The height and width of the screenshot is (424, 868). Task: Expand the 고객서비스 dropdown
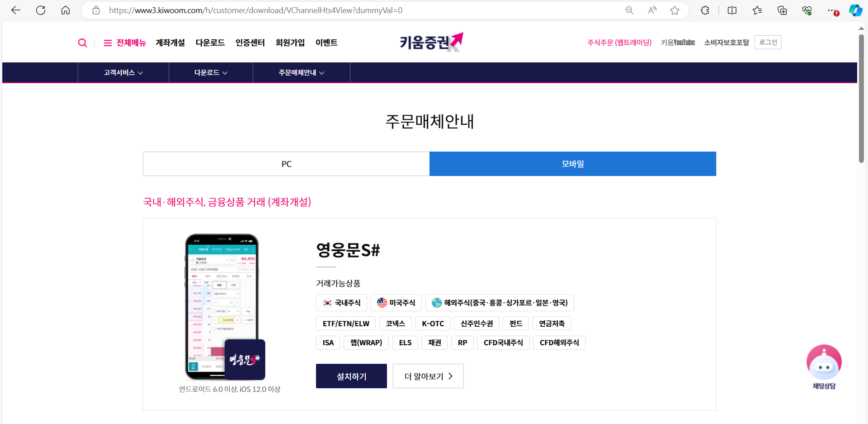coord(123,72)
